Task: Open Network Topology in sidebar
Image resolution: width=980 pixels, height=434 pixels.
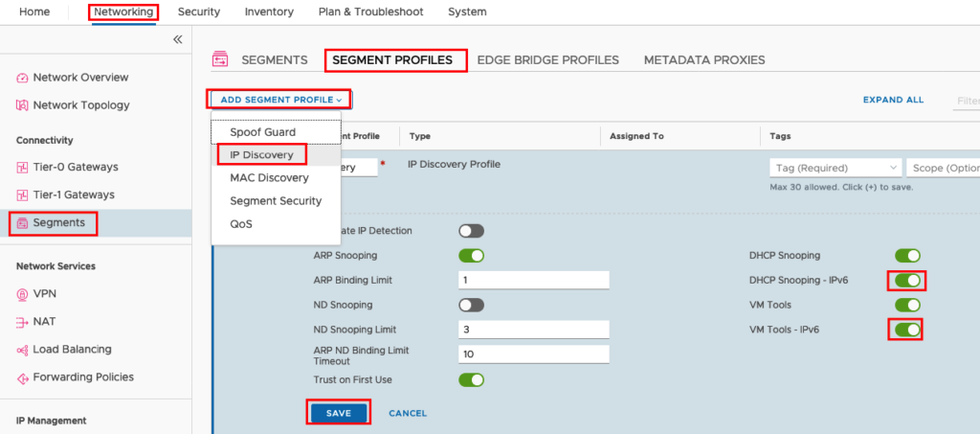Action: coord(81,105)
